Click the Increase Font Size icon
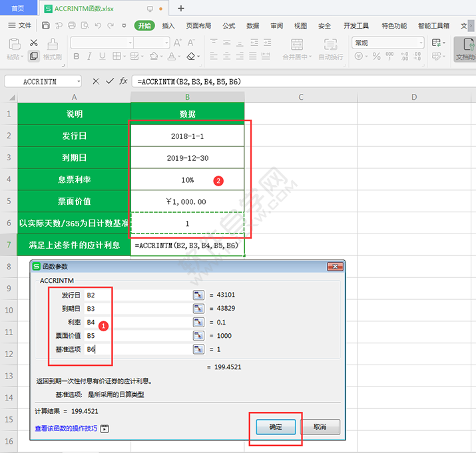The height and width of the screenshot is (453, 476). click(x=178, y=43)
